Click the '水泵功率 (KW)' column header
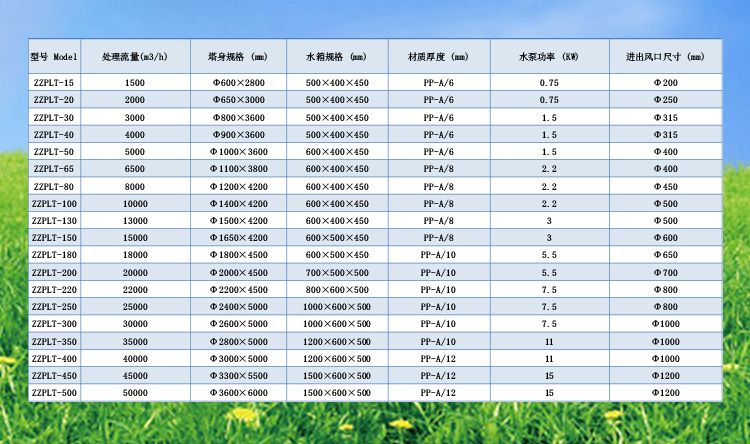 point(550,56)
